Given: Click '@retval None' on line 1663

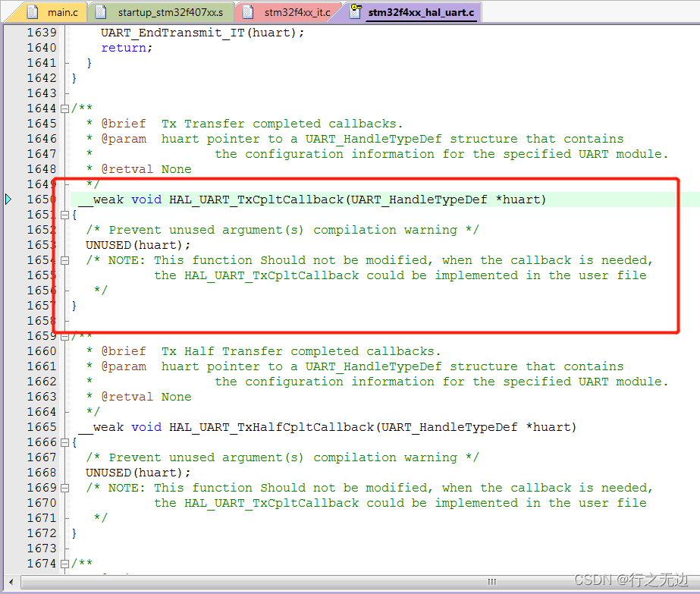Looking at the screenshot, I should [146, 397].
